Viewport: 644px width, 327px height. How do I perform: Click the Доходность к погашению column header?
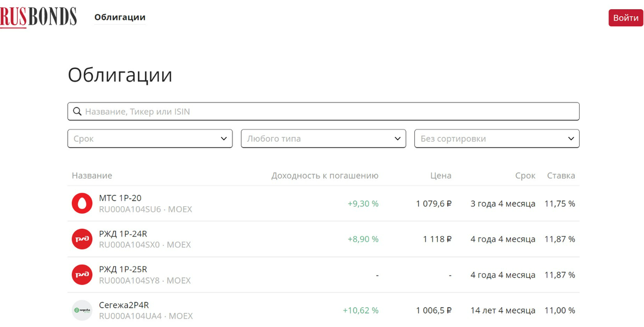(x=324, y=175)
